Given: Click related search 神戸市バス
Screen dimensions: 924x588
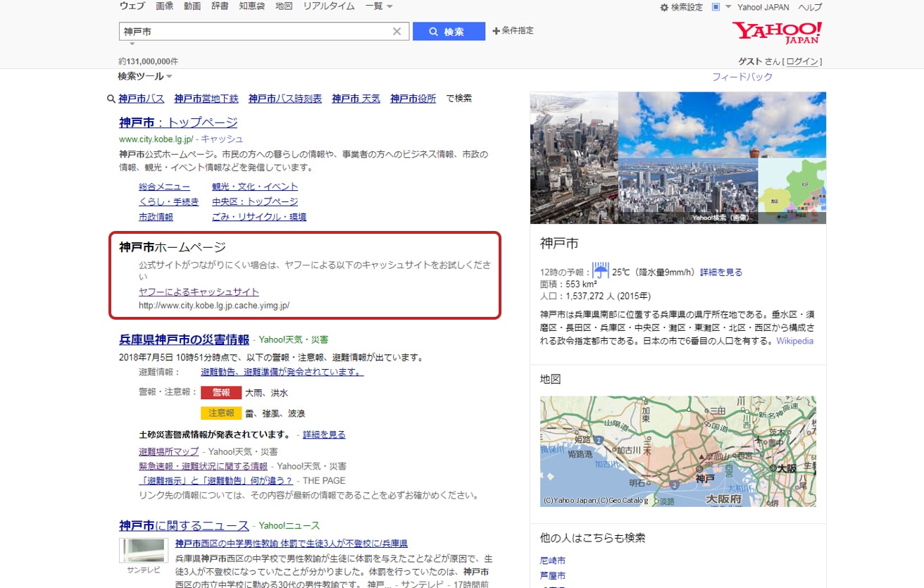Looking at the screenshot, I should tap(142, 99).
